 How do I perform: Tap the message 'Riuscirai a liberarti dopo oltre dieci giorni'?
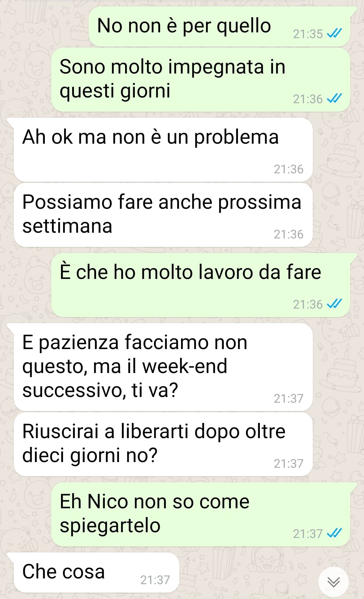[x=163, y=444]
